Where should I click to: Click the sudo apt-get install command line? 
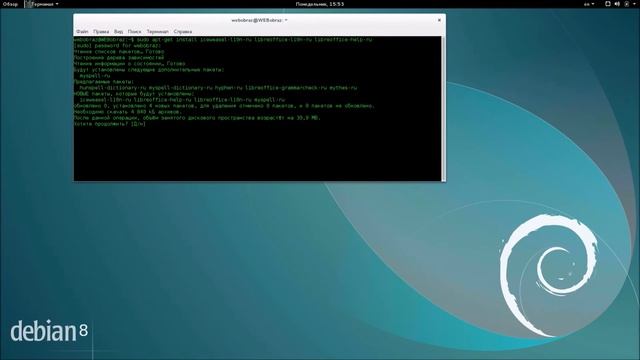(x=223, y=40)
